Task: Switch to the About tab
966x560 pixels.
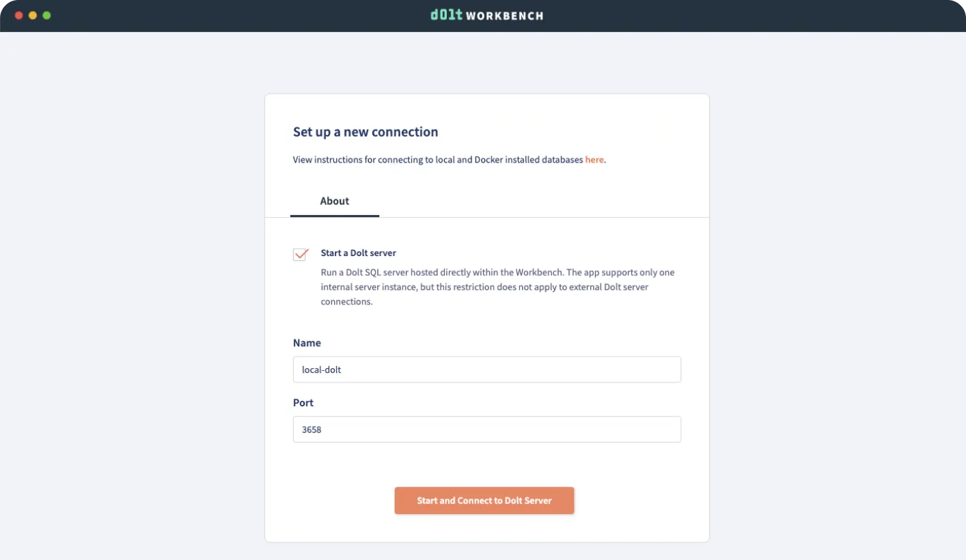Action: [334, 201]
